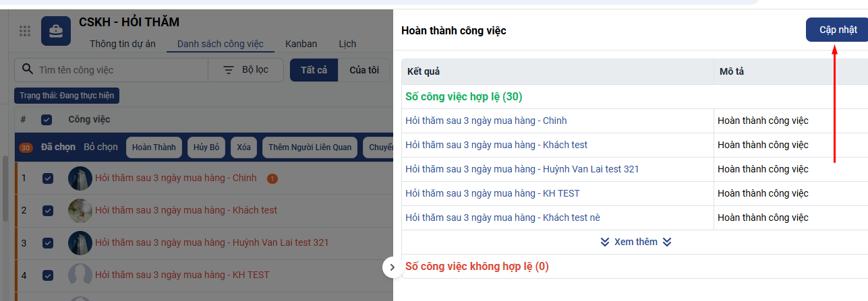Open the app launcher grid icon

[x=25, y=31]
